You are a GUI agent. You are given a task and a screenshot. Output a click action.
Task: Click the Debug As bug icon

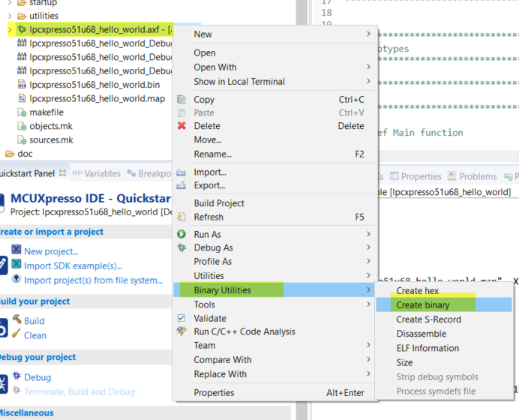[181, 247]
